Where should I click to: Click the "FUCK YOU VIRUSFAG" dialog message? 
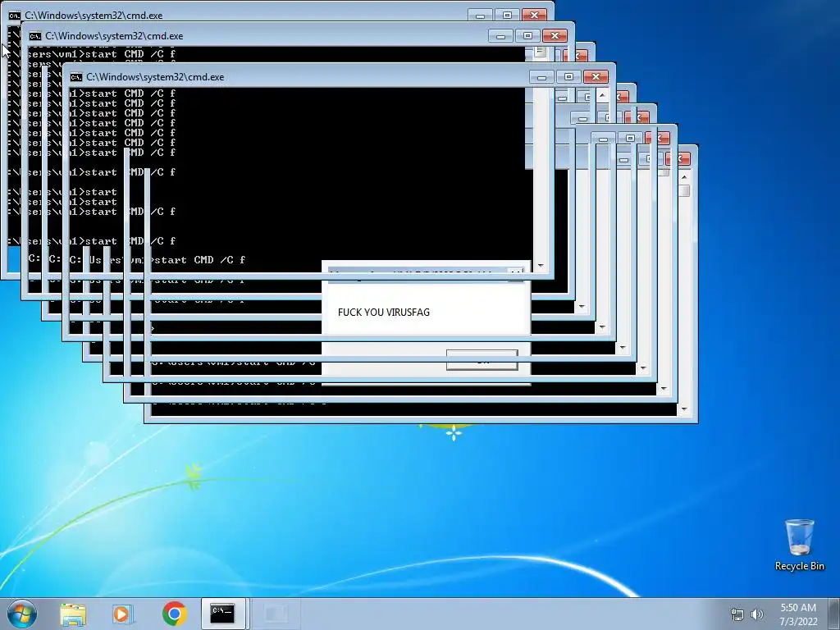[384, 313]
